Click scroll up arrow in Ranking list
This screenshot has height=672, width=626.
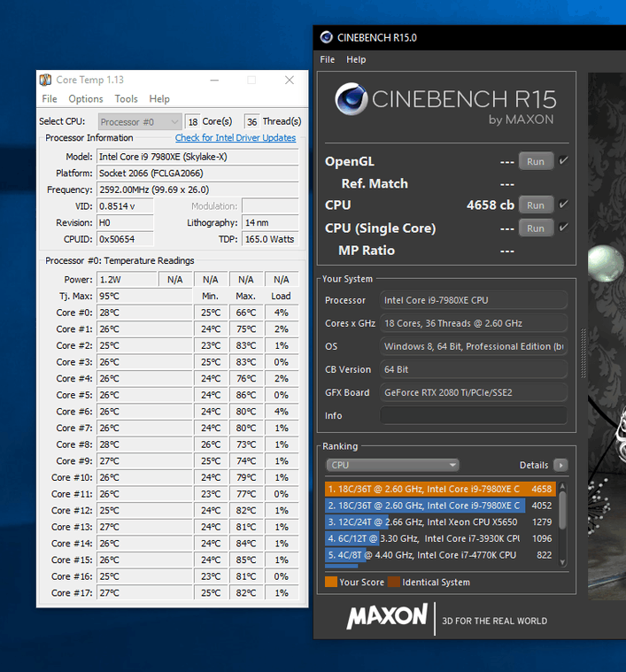tap(562, 486)
